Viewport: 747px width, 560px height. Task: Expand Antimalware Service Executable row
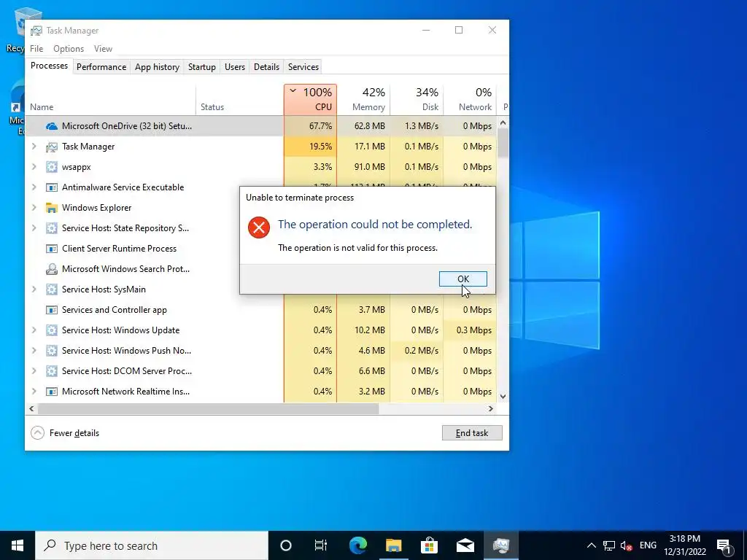[x=34, y=187]
